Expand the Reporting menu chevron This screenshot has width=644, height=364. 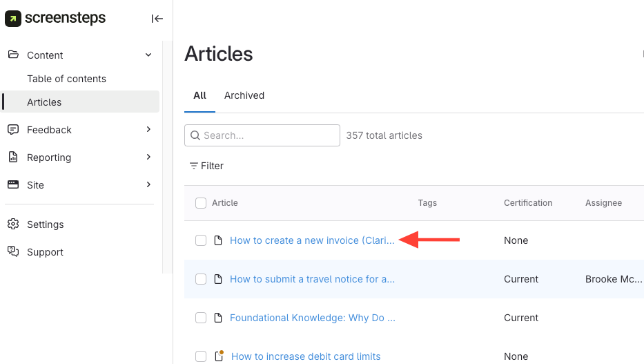tap(148, 157)
